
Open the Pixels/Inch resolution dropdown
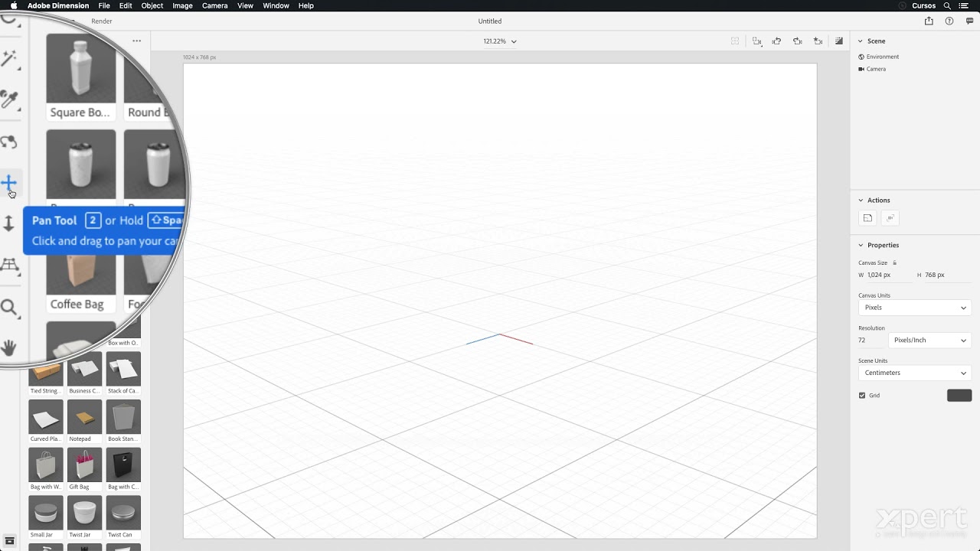click(x=929, y=340)
